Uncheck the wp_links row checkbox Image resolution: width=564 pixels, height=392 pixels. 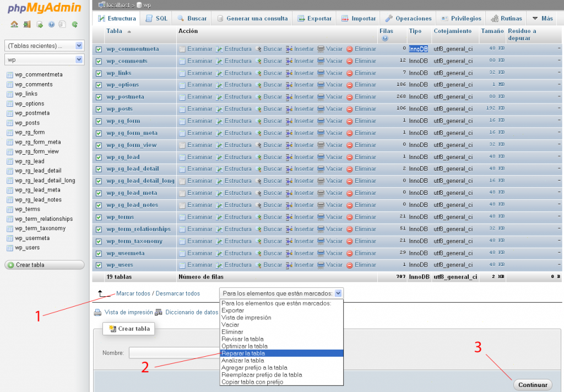[x=99, y=73]
